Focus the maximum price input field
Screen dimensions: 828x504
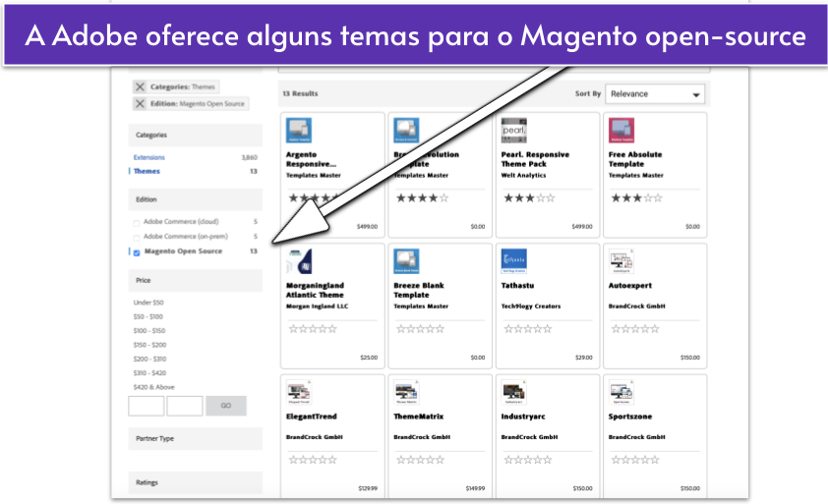point(185,406)
